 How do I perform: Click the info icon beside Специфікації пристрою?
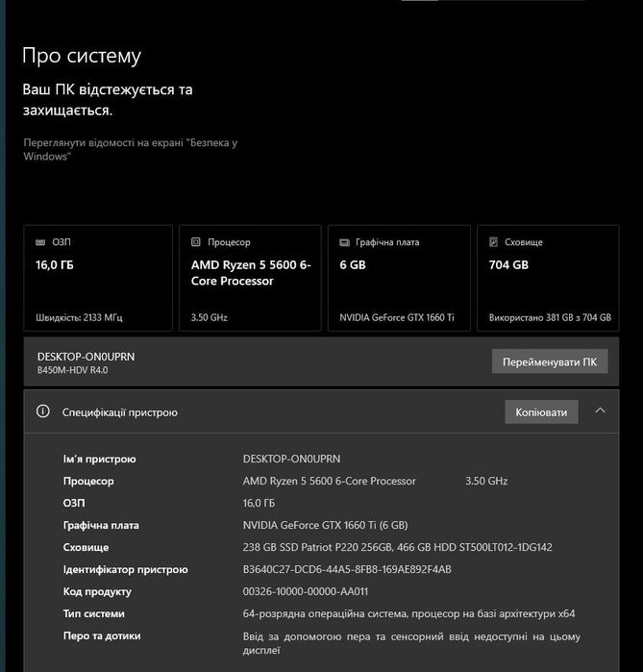coord(43,411)
